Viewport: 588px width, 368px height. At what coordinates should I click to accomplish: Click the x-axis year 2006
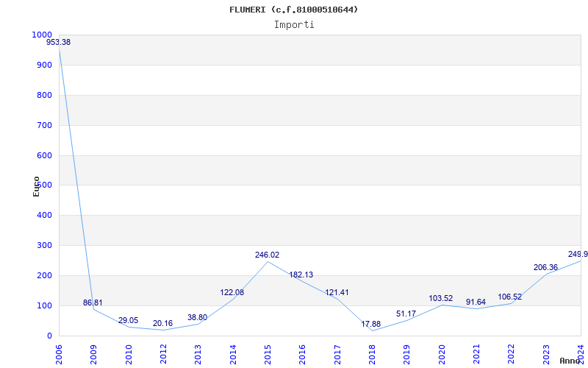(x=59, y=355)
